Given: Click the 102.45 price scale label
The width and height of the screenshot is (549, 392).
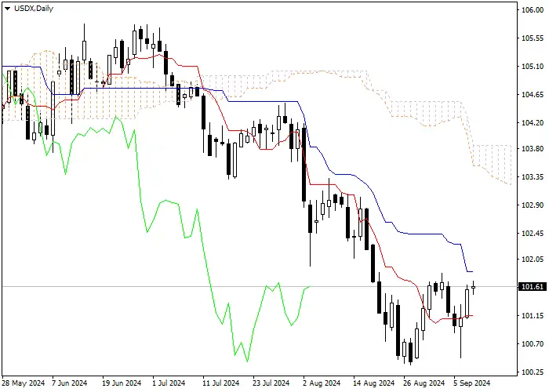Looking at the screenshot, I should [x=533, y=233].
